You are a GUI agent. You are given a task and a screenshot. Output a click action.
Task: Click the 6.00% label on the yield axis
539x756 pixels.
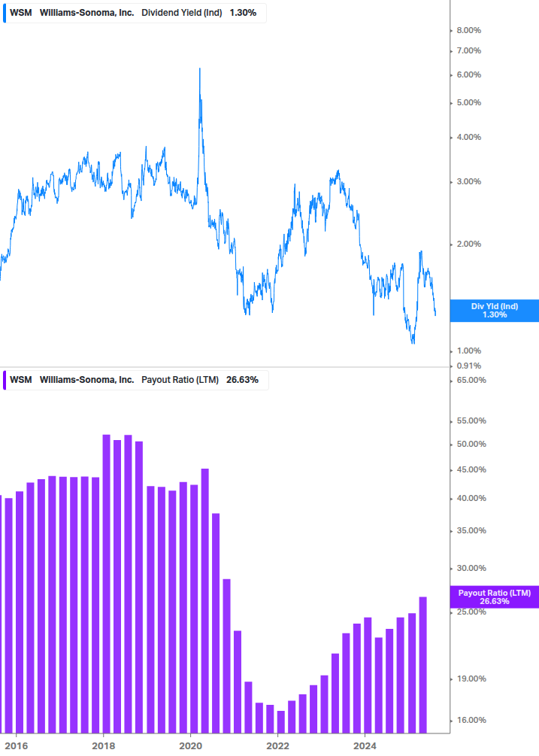point(468,74)
